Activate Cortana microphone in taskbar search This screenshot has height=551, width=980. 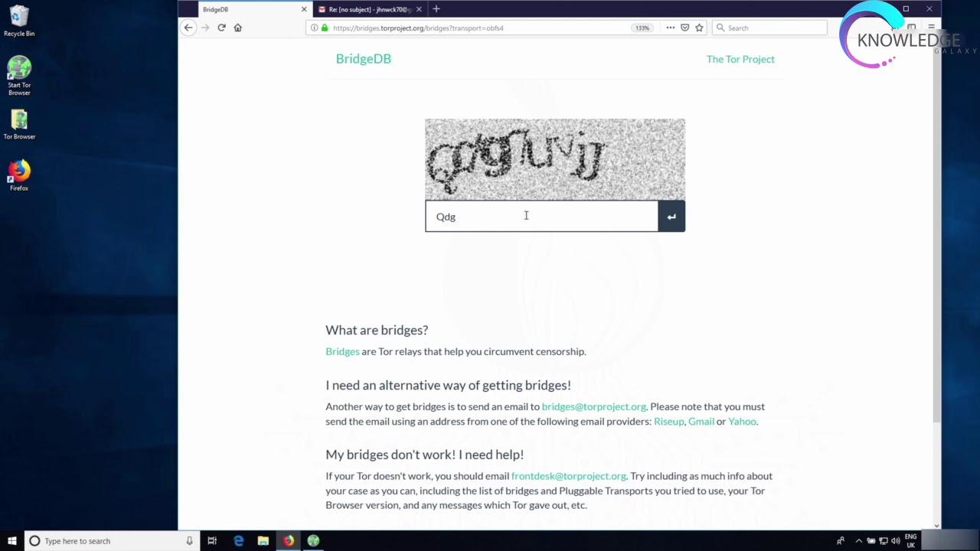[189, 541]
